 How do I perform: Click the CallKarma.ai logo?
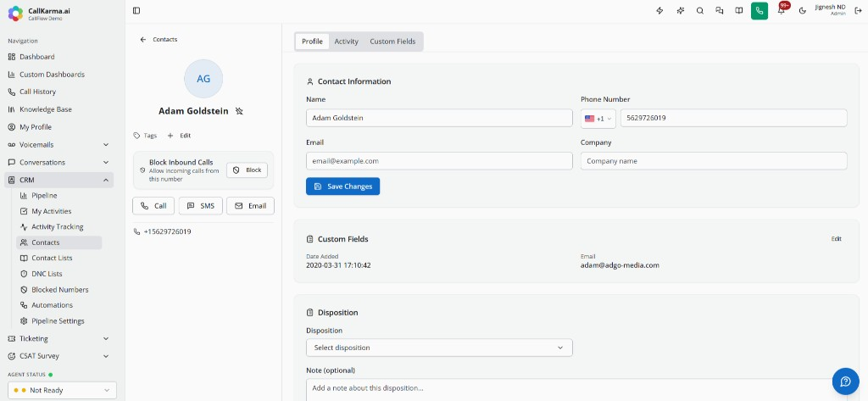click(x=15, y=14)
